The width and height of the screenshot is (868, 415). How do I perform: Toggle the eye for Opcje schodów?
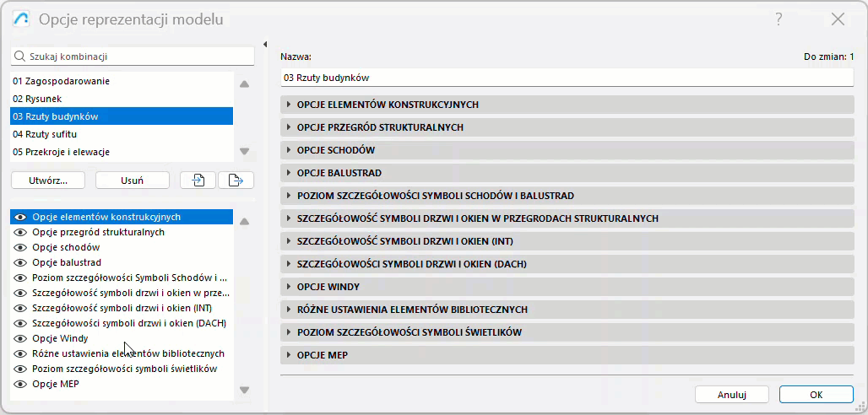click(x=20, y=247)
